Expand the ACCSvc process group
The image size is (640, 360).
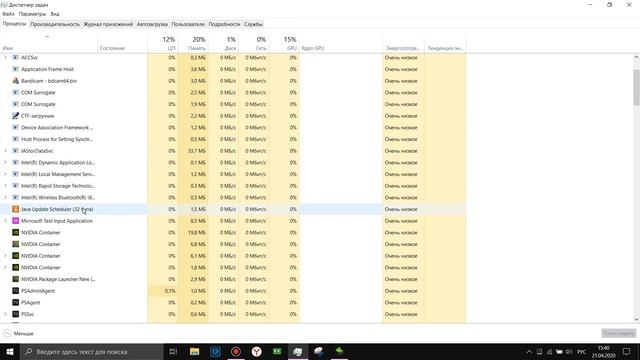(5, 58)
